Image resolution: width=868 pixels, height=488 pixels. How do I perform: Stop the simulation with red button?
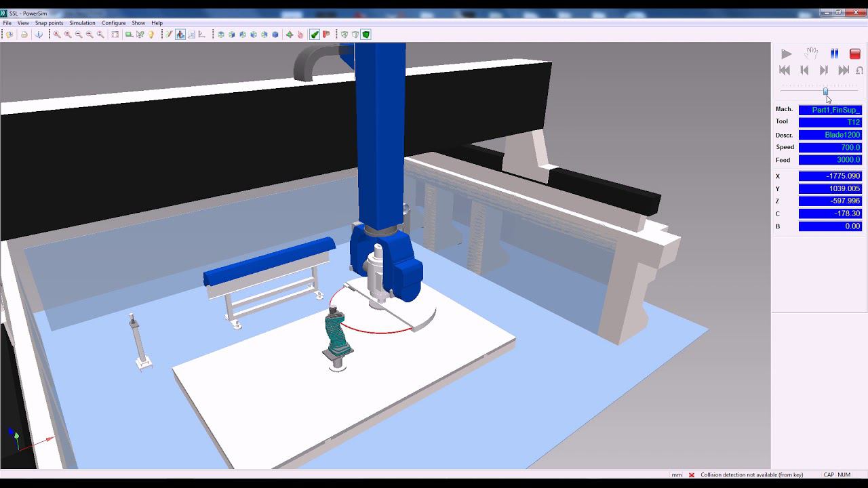855,54
